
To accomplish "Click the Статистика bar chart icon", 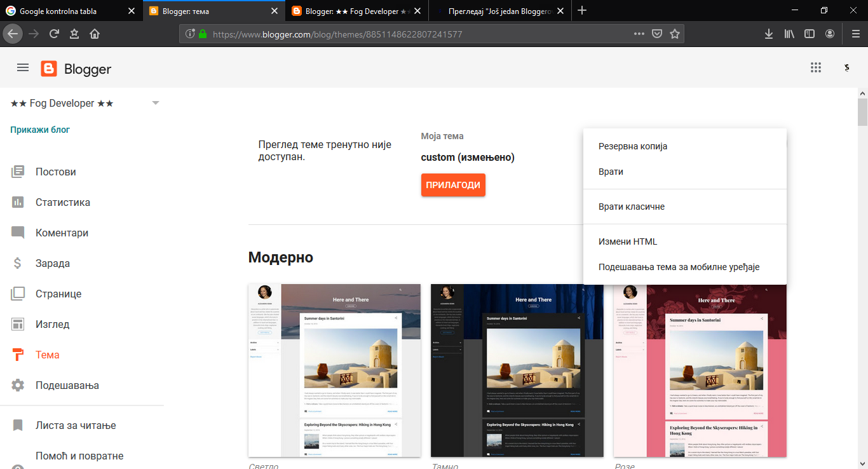I will click(x=18, y=202).
